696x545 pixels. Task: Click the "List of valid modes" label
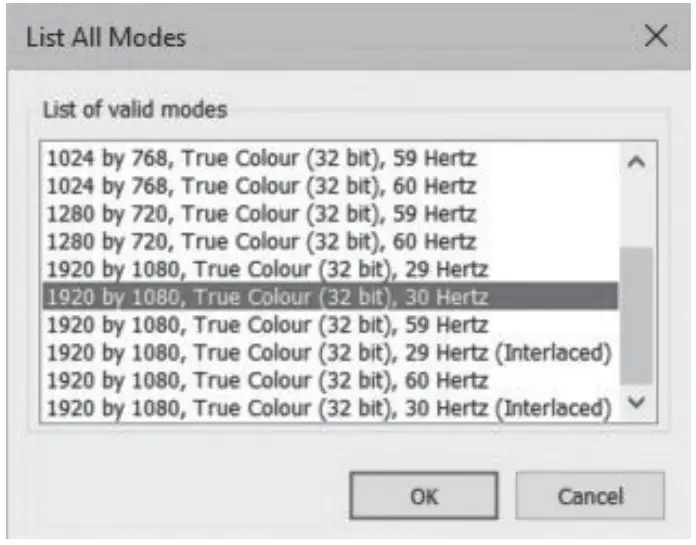[x=134, y=109]
